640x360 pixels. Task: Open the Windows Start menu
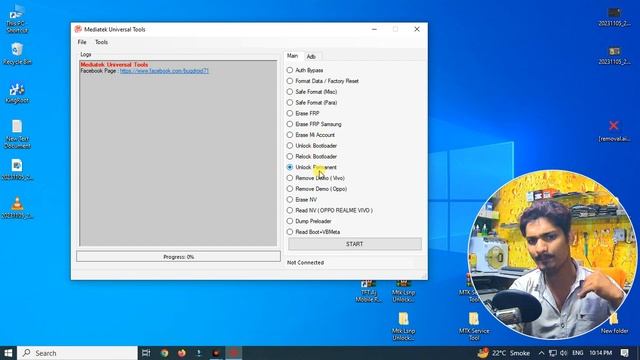[8, 353]
